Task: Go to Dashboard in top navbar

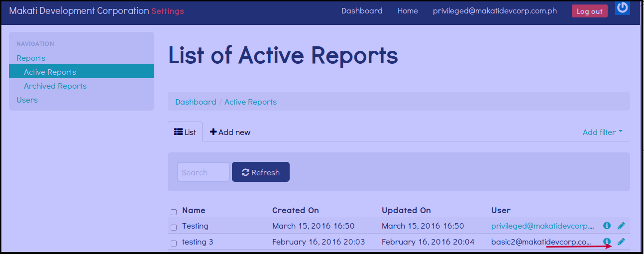Action: point(362,11)
